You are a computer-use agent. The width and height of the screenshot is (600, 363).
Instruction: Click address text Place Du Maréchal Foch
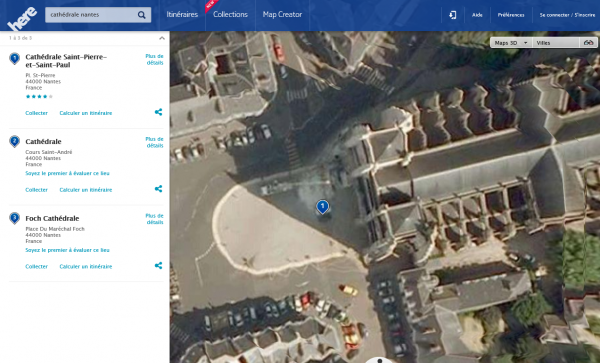pos(55,229)
